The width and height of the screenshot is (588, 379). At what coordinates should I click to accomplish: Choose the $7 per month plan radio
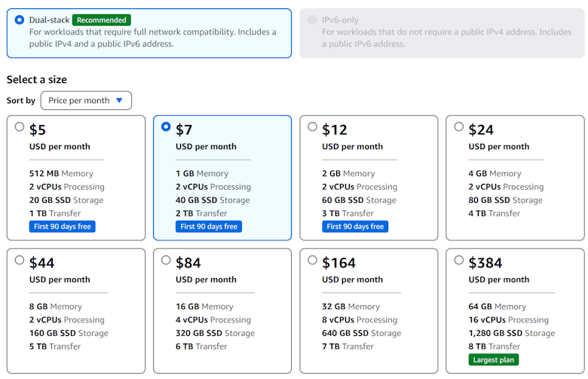pos(166,127)
